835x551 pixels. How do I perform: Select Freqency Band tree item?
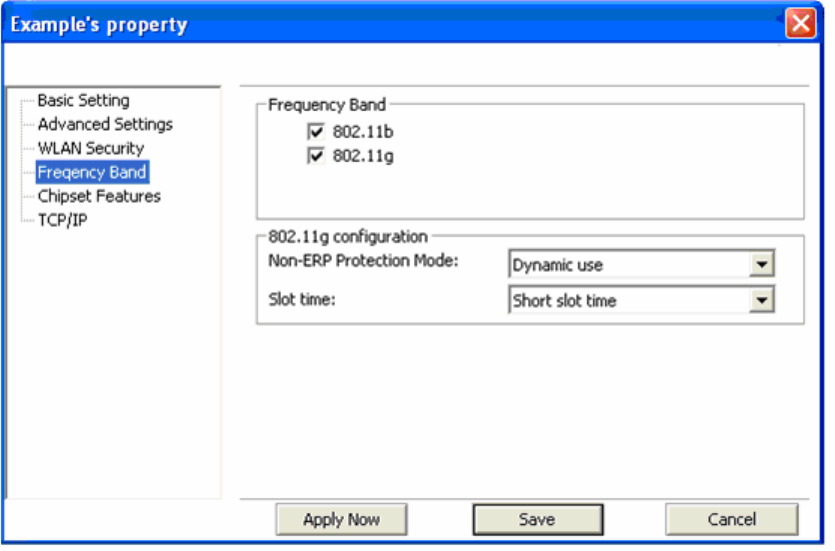pyautogui.click(x=93, y=174)
